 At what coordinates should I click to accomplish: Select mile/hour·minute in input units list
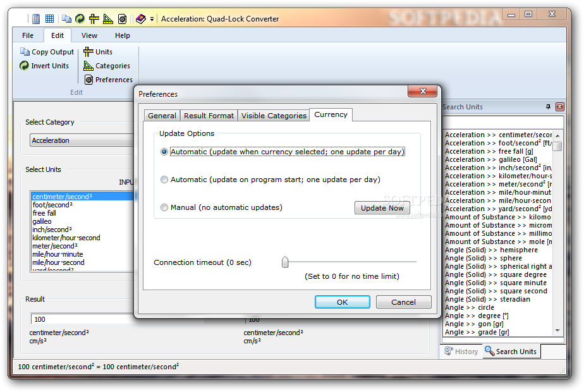click(83, 254)
